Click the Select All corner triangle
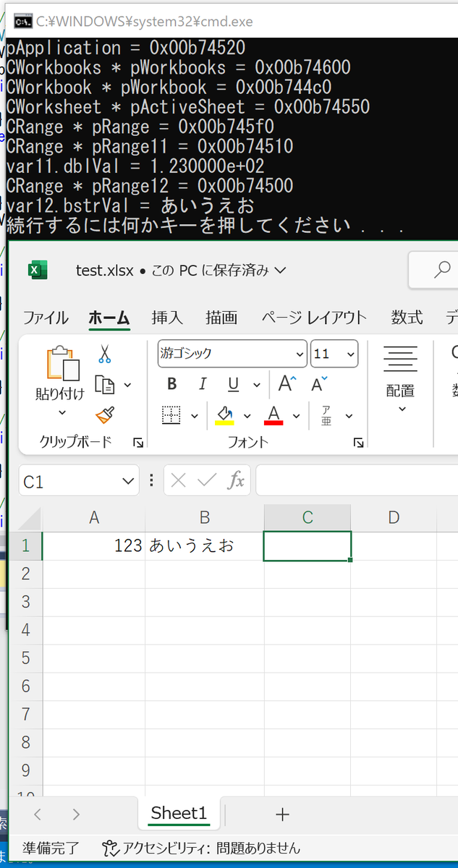This screenshot has height=868, width=458. [x=28, y=519]
